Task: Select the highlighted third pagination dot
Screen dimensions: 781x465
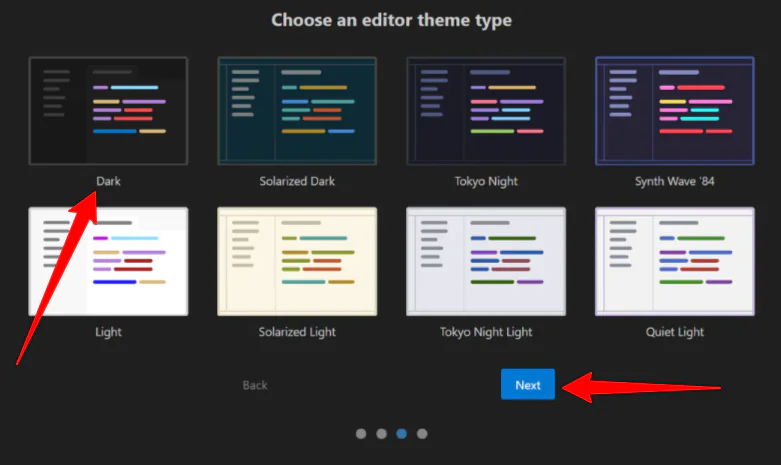Action: tap(402, 434)
